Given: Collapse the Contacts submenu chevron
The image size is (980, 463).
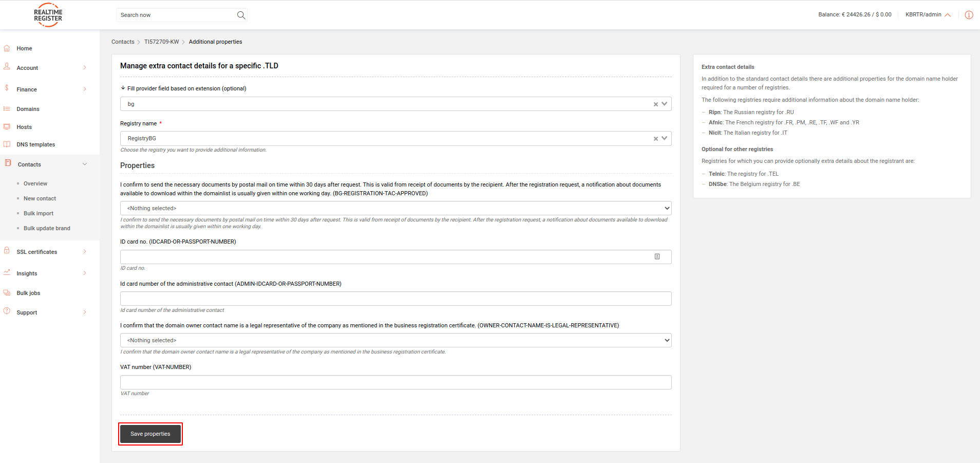Looking at the screenshot, I should pyautogui.click(x=85, y=164).
